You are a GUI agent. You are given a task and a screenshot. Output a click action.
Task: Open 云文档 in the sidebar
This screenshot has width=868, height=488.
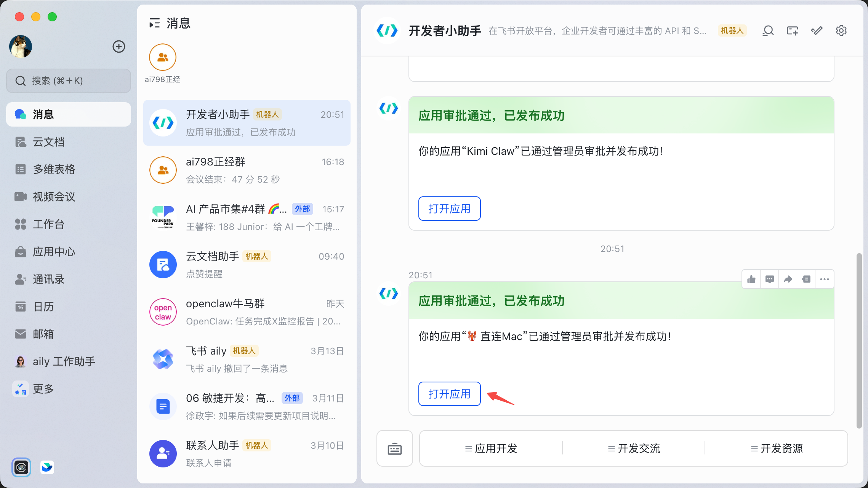[x=69, y=142]
